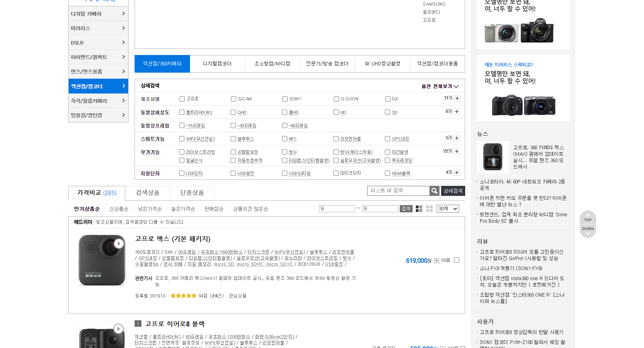This screenshot has height=348, width=644.
Task: Open 상세검색 detailed search button
Action: point(453,191)
